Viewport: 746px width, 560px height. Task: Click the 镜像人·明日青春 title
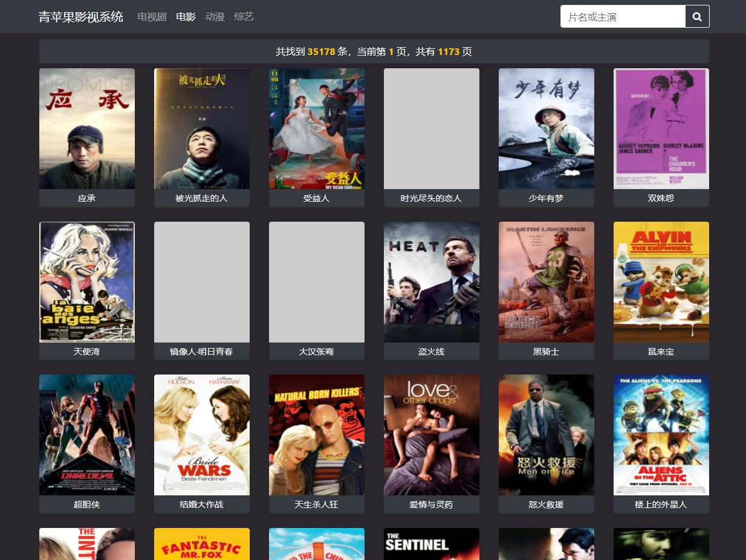click(202, 352)
